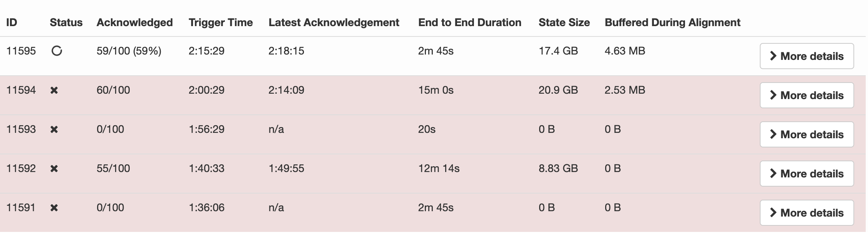Click the End to End Duration header

coord(470,22)
